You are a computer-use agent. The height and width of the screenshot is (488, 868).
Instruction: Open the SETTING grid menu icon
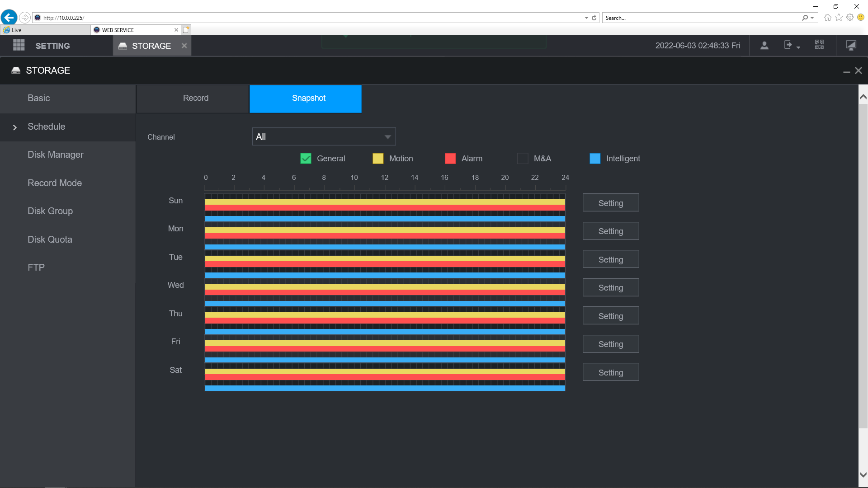tap(19, 45)
